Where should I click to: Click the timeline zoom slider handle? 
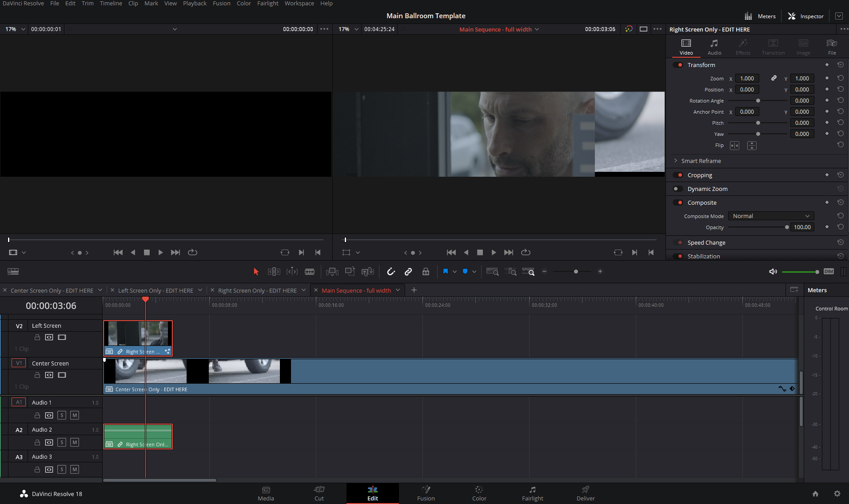click(x=576, y=272)
